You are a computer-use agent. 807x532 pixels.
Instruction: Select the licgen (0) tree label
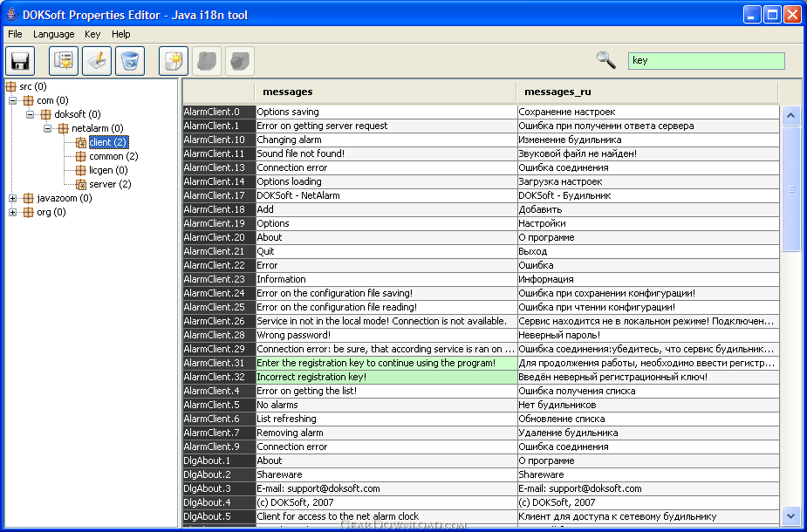(108, 170)
